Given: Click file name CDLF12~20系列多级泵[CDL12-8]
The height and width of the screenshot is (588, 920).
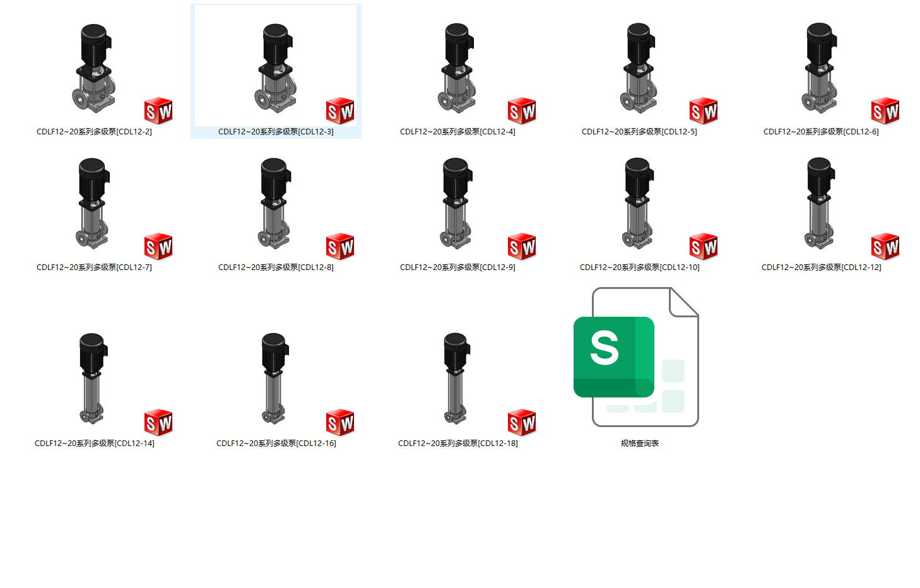Looking at the screenshot, I should point(276,268).
